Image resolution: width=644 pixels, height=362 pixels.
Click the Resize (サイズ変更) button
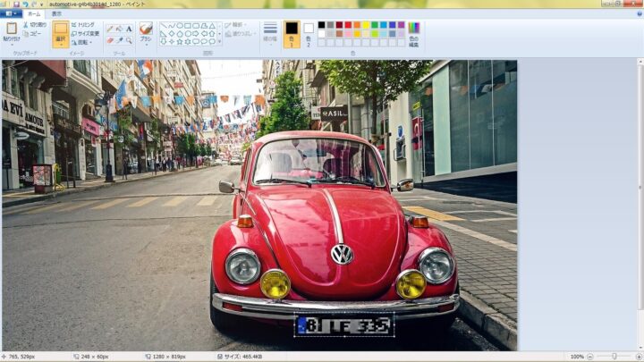(86, 33)
